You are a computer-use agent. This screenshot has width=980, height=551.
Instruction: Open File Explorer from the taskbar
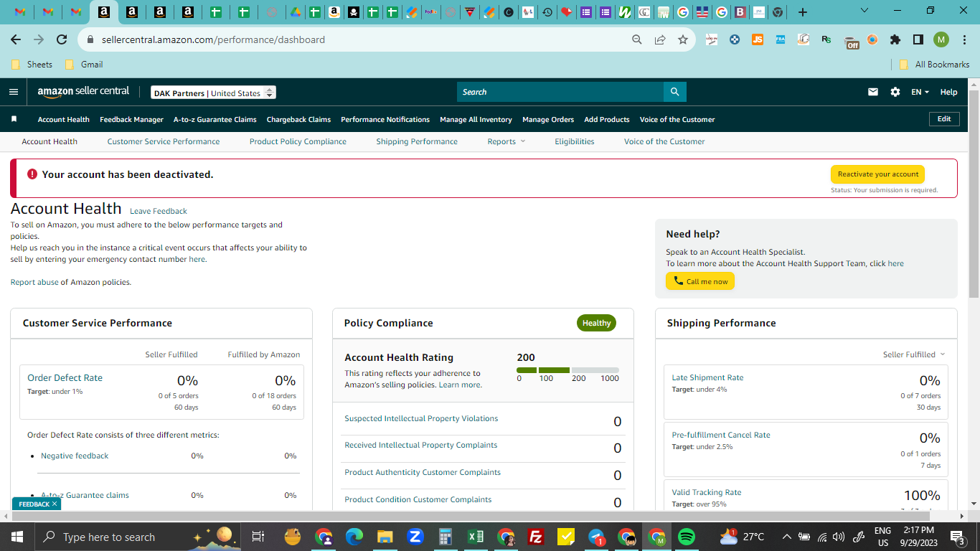pos(385,537)
